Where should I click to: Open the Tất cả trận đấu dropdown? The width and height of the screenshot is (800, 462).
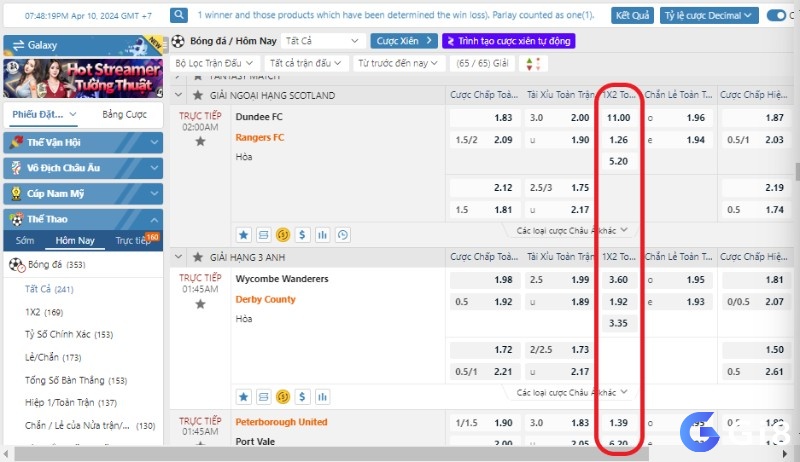pyautogui.click(x=305, y=63)
